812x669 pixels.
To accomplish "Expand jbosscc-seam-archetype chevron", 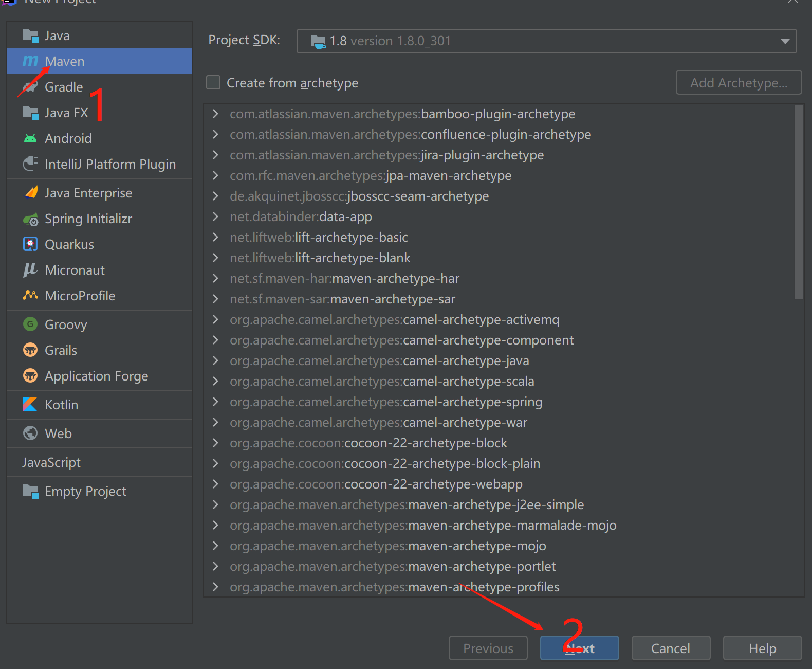I will (216, 196).
